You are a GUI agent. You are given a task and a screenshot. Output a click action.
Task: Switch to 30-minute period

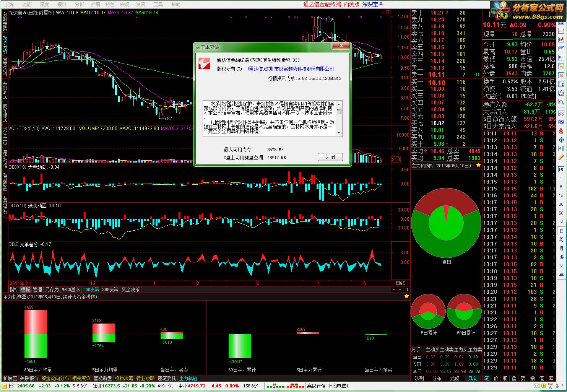tap(561, 204)
